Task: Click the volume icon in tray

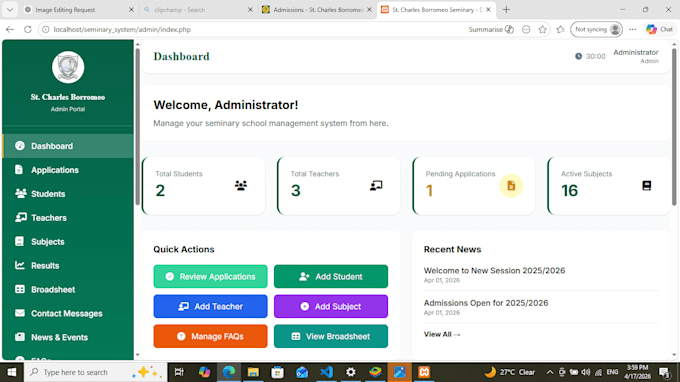Action: tap(586, 372)
